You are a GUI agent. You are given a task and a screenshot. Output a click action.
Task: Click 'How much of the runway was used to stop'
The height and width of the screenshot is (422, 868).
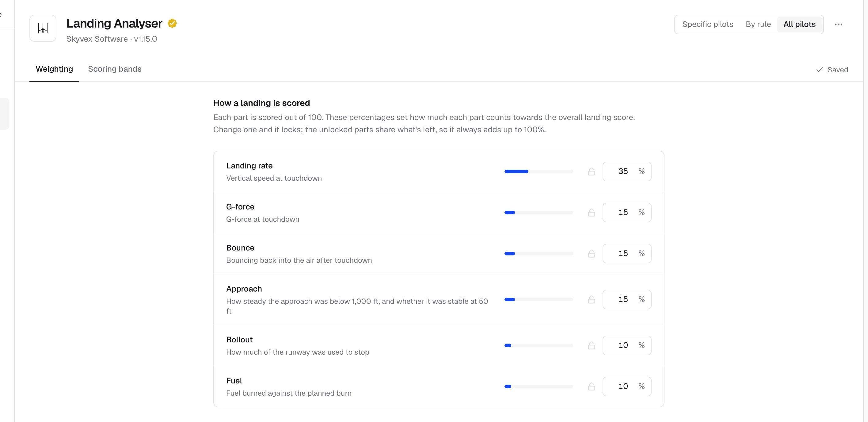[298, 352]
